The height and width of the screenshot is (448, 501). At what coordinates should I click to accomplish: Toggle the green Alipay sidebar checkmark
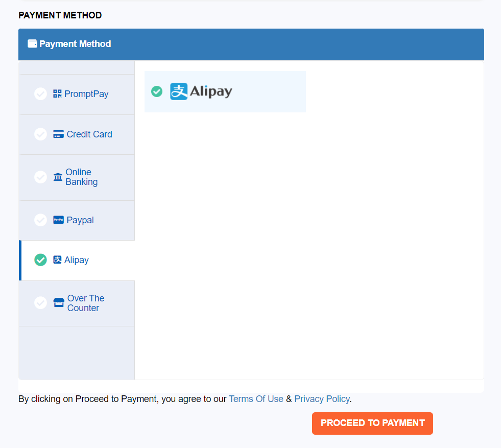(x=40, y=260)
